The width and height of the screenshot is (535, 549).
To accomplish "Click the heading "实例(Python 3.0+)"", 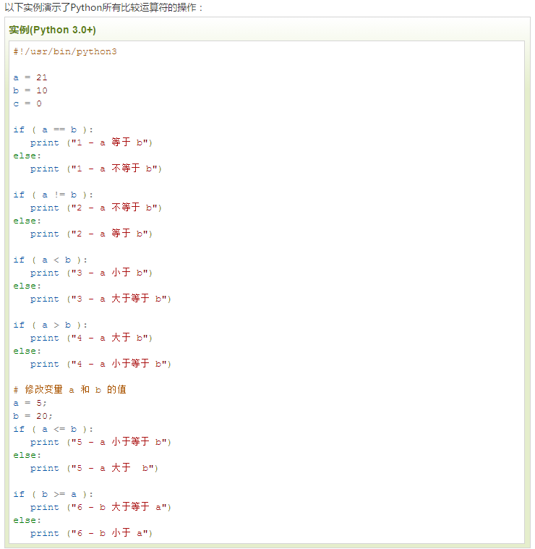I will 52,30.
